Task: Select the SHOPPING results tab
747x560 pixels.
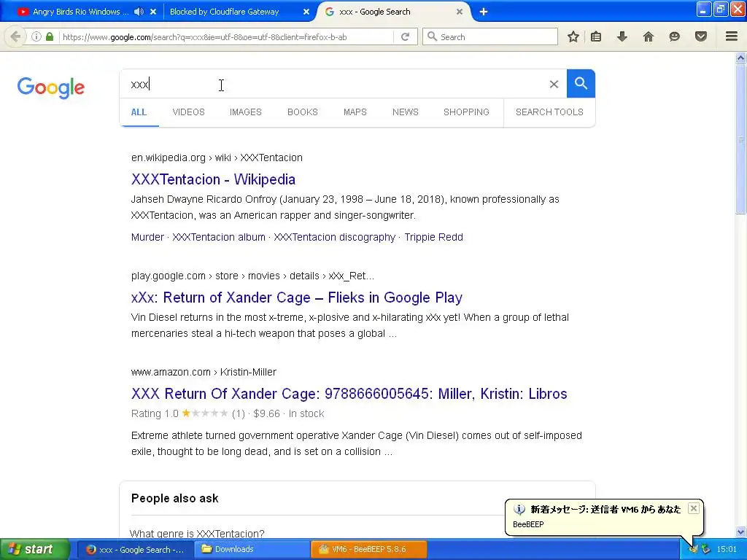Action: (466, 112)
